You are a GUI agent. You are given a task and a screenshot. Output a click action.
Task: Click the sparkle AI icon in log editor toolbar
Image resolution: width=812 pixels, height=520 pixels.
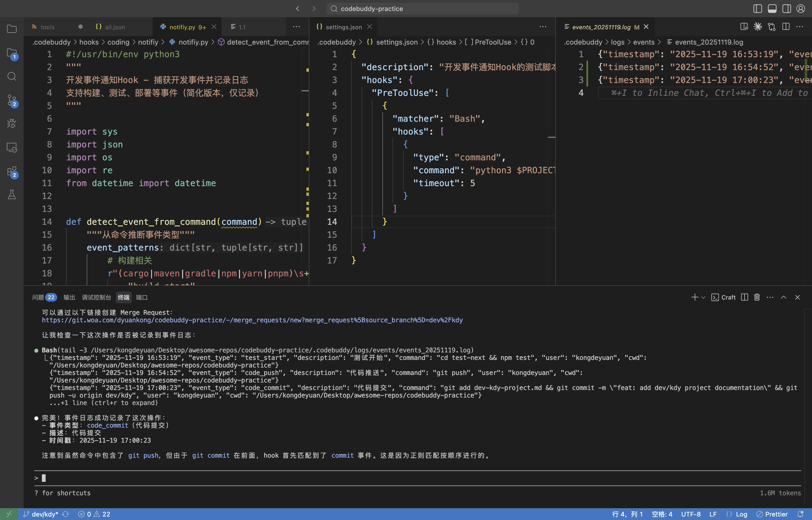click(x=758, y=27)
